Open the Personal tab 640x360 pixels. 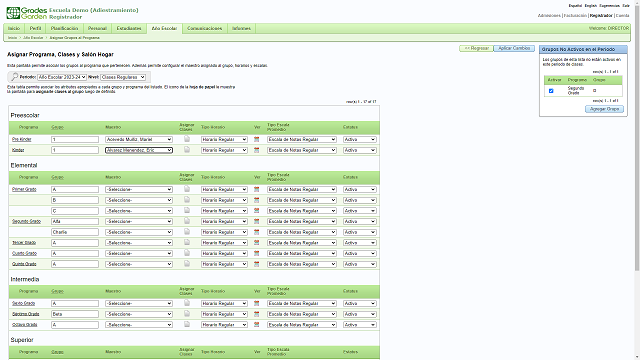(97, 28)
